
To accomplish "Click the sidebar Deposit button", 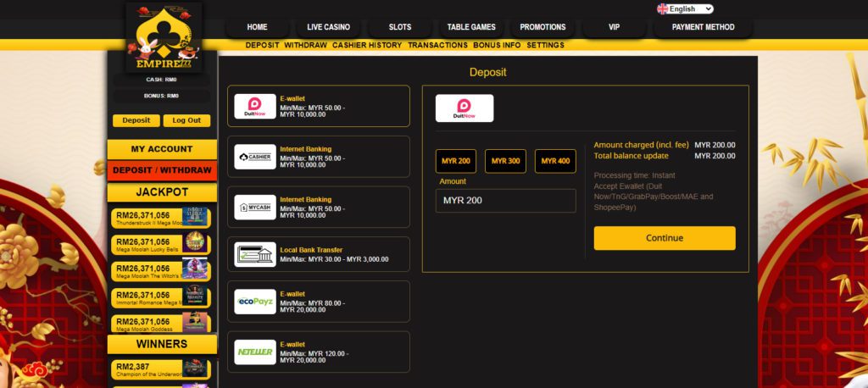I will point(136,120).
